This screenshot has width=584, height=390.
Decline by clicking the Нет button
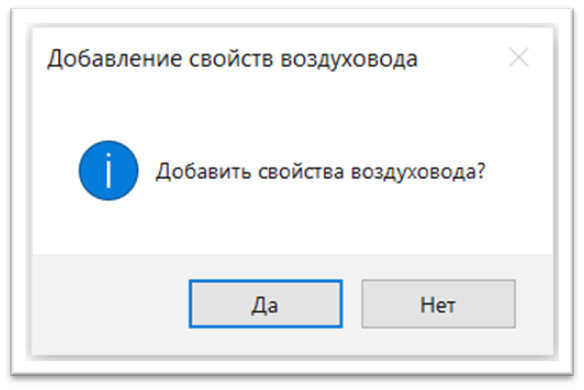click(438, 304)
